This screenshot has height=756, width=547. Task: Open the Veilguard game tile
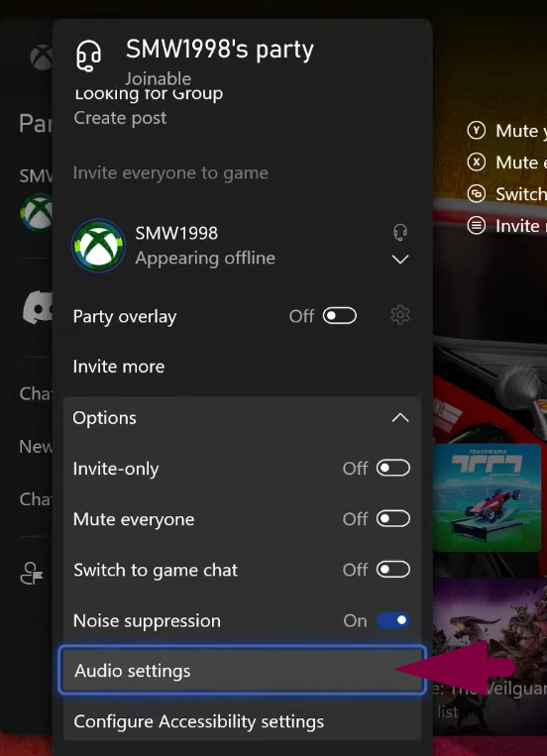[x=491, y=656]
